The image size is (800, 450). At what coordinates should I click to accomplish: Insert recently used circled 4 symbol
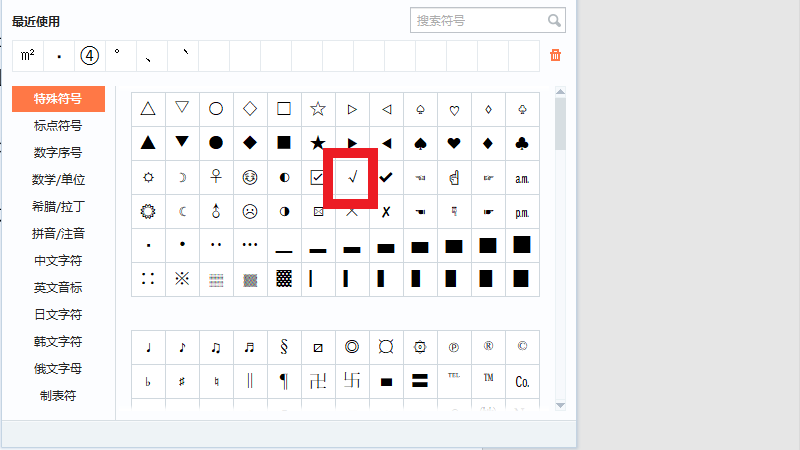tap(89, 55)
